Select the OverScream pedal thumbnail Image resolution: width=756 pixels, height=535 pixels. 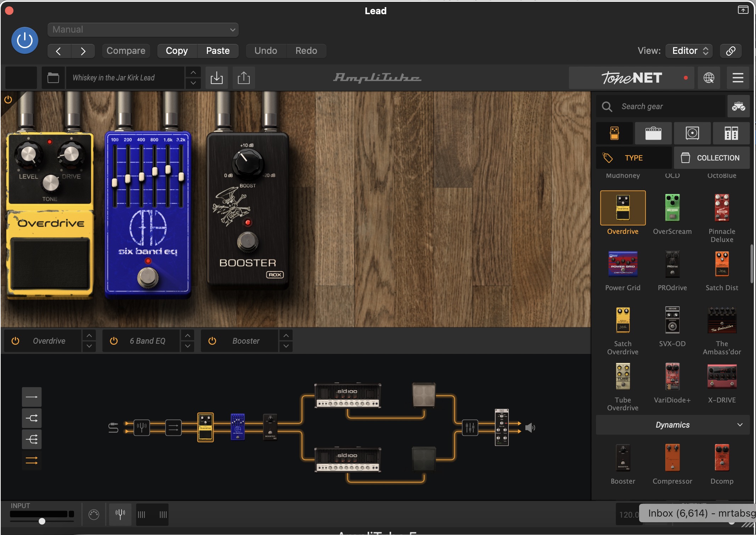click(x=672, y=208)
